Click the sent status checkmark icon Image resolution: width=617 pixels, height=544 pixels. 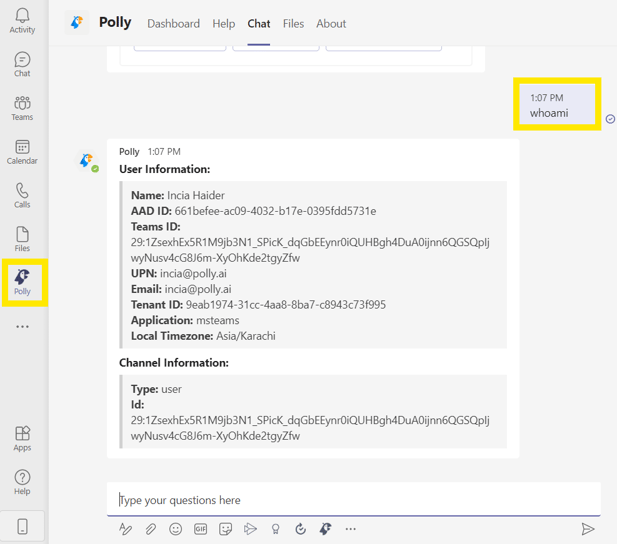(610, 119)
